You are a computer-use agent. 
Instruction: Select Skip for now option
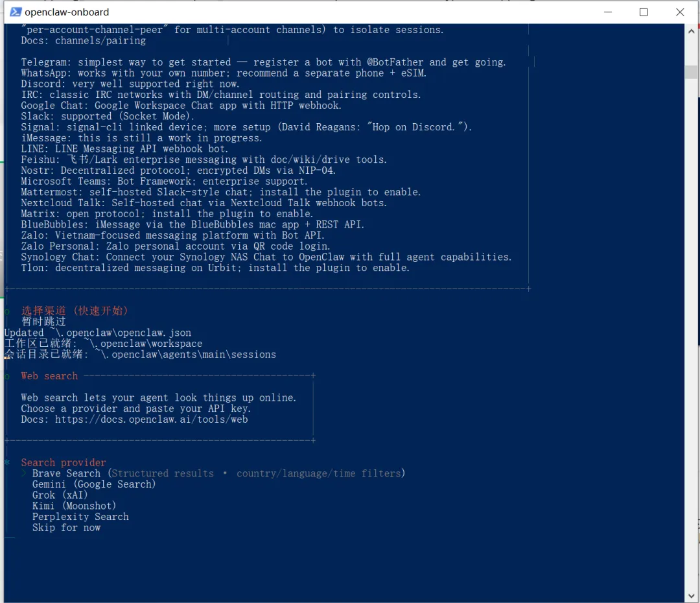coord(67,528)
